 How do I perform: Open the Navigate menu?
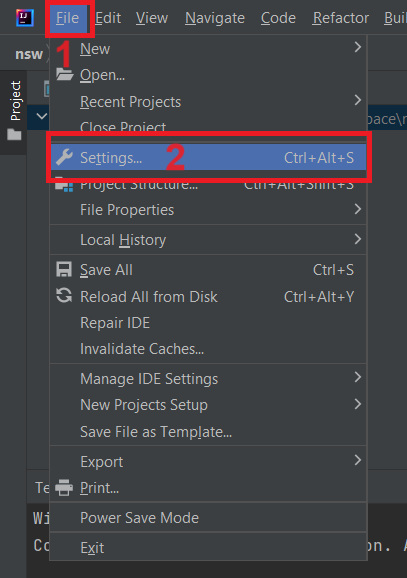point(215,18)
